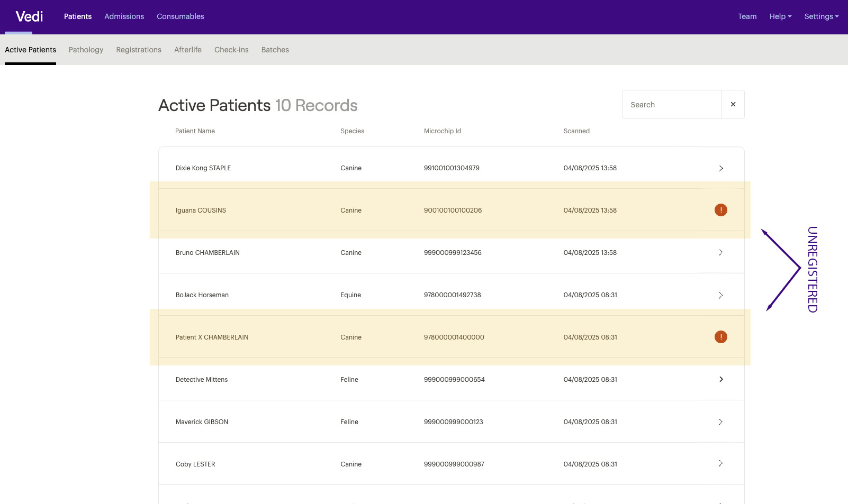The height and width of the screenshot is (504, 848).
Task: Expand the Settings dropdown menu
Action: [821, 16]
